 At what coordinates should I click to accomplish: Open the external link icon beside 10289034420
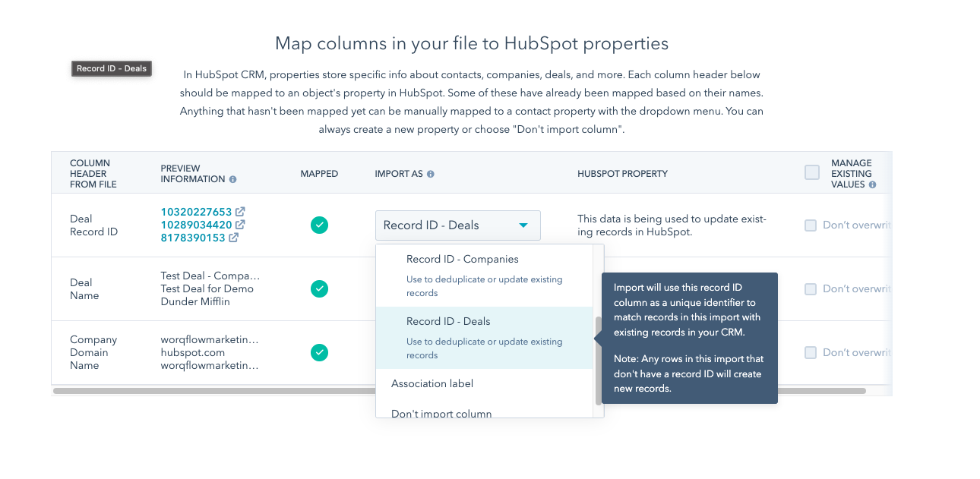(x=240, y=224)
